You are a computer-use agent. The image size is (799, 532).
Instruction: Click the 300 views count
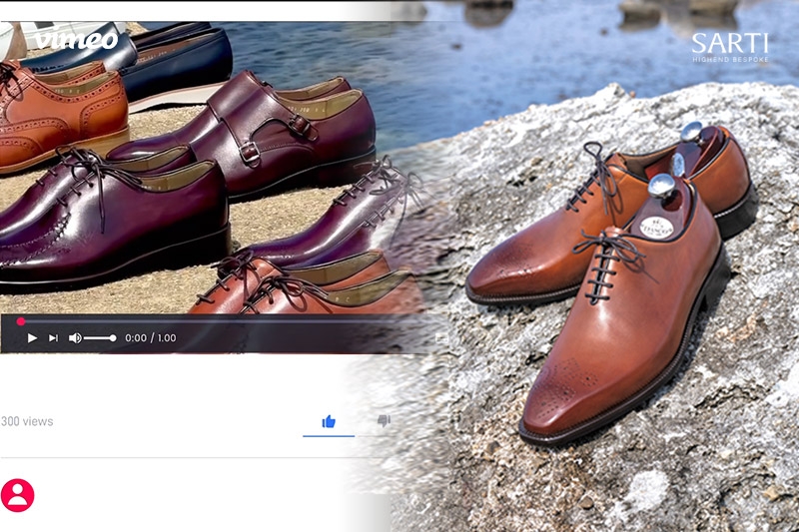click(x=27, y=421)
